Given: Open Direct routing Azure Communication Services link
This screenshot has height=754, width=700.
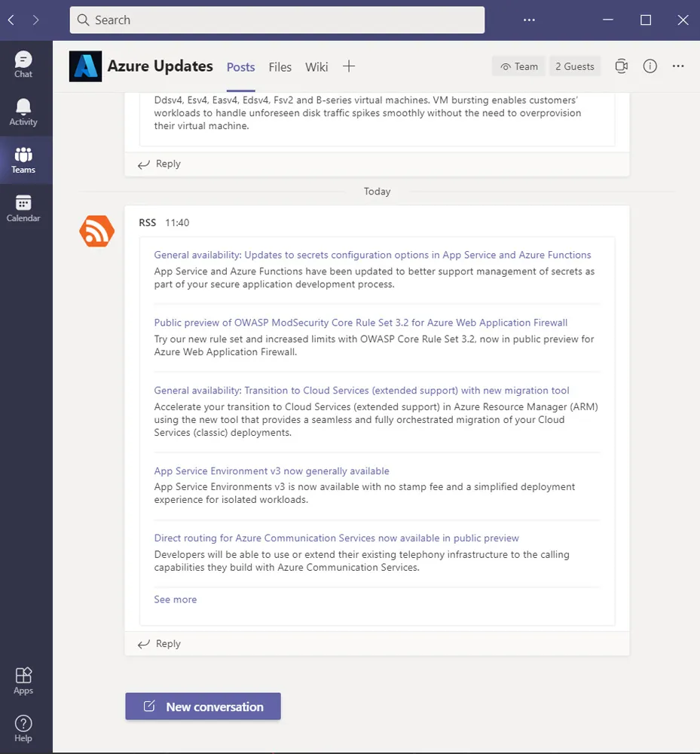Looking at the screenshot, I should tap(336, 538).
